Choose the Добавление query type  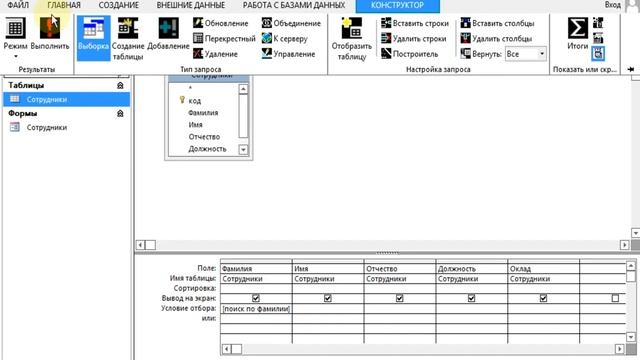click(168, 34)
